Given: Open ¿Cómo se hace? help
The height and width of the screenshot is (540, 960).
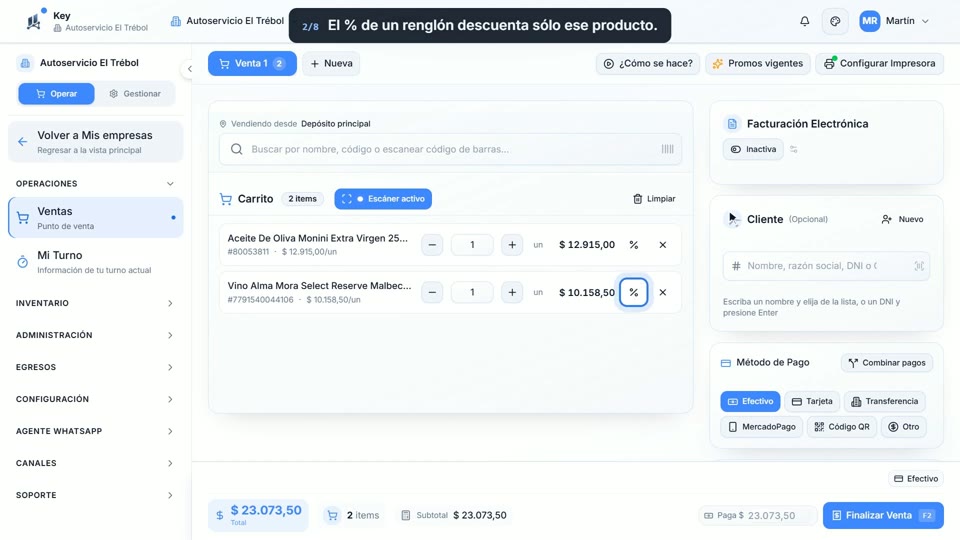Looking at the screenshot, I should click(648, 64).
